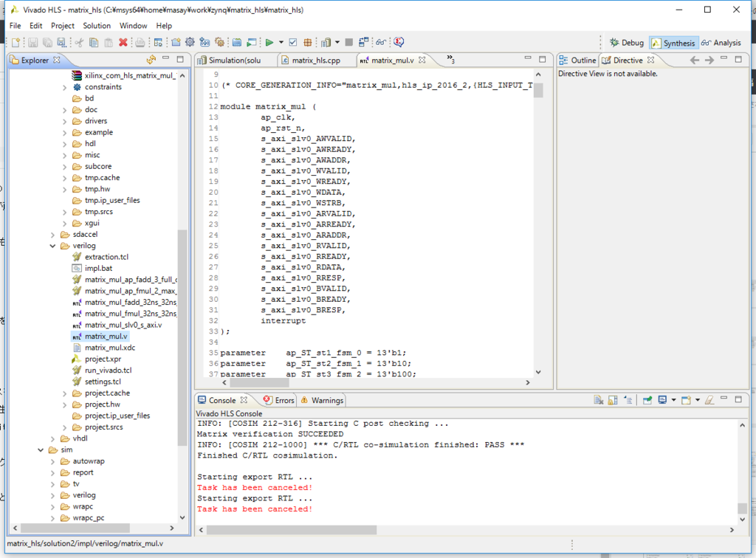756x558 pixels.
Task: Show hidden editor tabs chevron list
Action: tap(450, 59)
